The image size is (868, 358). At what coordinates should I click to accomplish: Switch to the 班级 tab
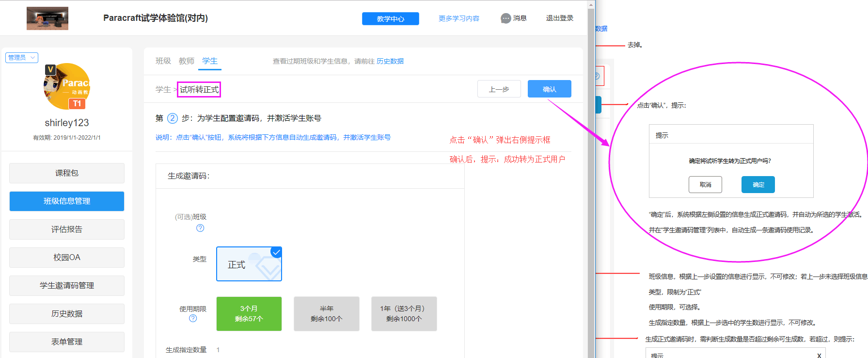[163, 61]
